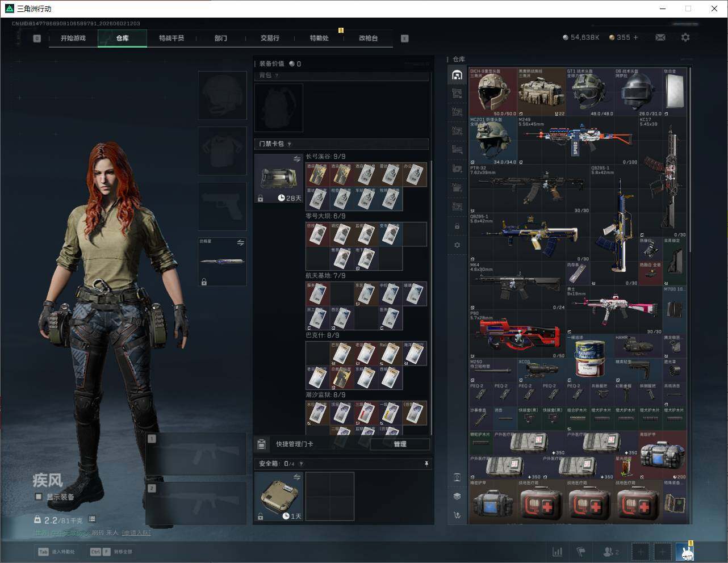Select the red P90 submachine gun
Image resolution: width=728 pixels, height=563 pixels.
click(x=517, y=335)
